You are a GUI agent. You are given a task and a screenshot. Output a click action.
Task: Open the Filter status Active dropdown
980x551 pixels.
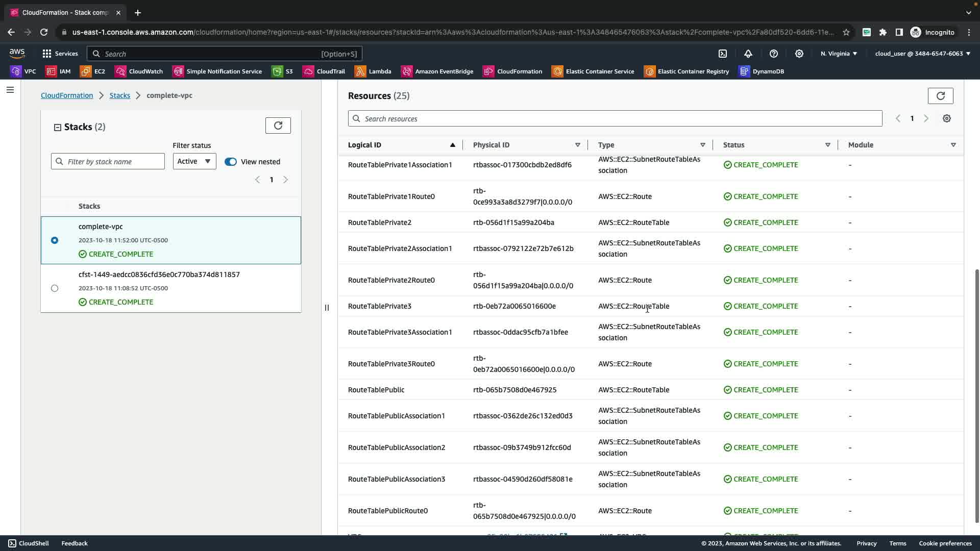[x=194, y=162]
